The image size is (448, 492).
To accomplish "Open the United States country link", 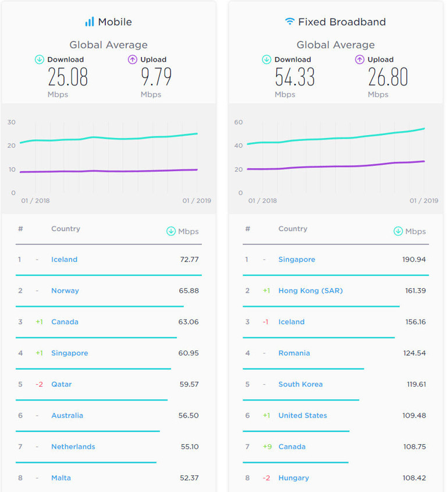I will coord(303,416).
